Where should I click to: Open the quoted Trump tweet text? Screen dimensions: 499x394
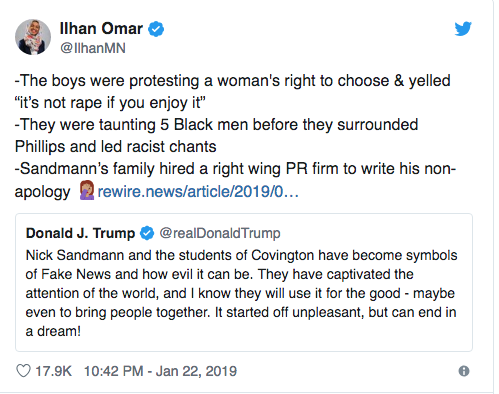(241, 293)
